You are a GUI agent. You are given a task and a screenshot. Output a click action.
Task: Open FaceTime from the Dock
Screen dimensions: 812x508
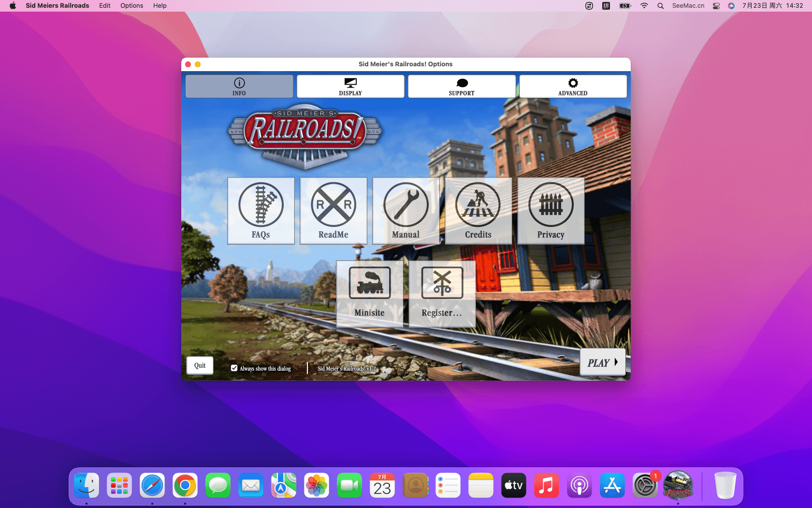point(349,485)
